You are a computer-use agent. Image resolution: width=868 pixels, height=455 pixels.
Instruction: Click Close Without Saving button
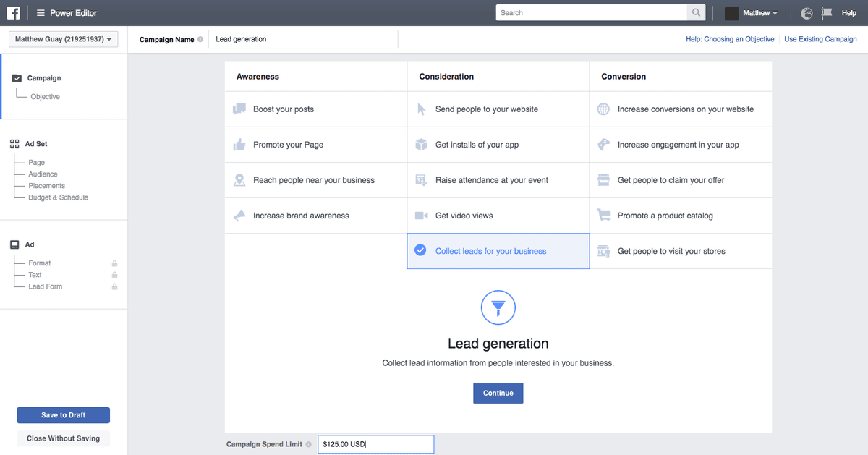click(64, 438)
